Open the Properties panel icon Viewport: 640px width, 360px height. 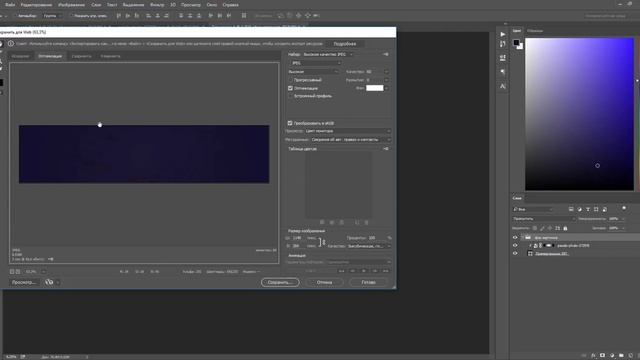(x=503, y=58)
